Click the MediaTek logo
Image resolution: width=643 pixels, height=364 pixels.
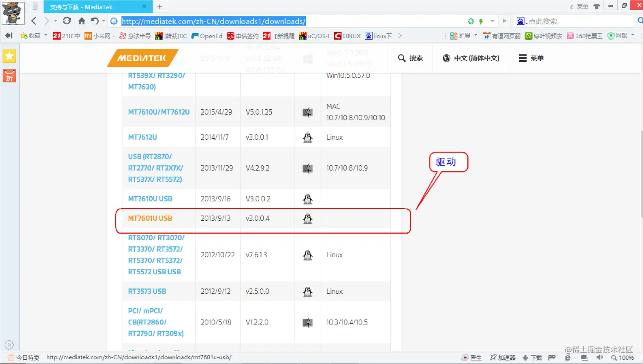142,58
